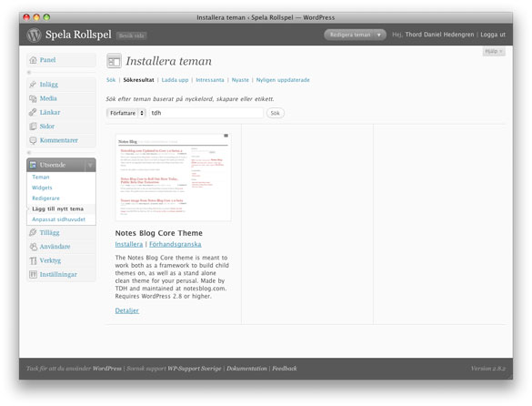The image size is (532, 406).
Task: Open the Inlägg menu item
Action: 49,85
